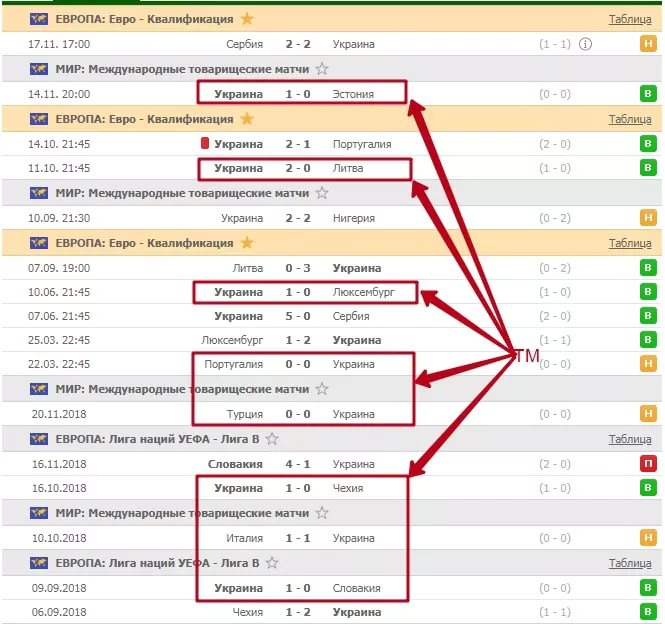Click the red card icon beside Украина on 14.10

(x=205, y=143)
